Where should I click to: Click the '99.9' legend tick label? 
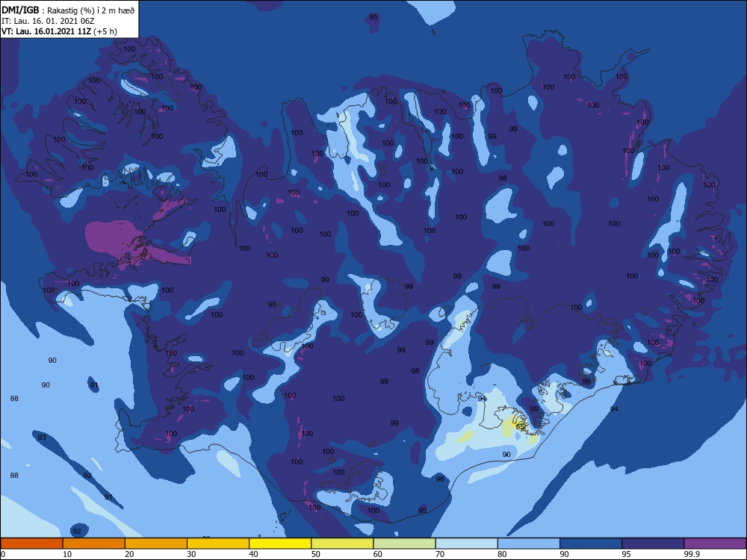point(692,554)
